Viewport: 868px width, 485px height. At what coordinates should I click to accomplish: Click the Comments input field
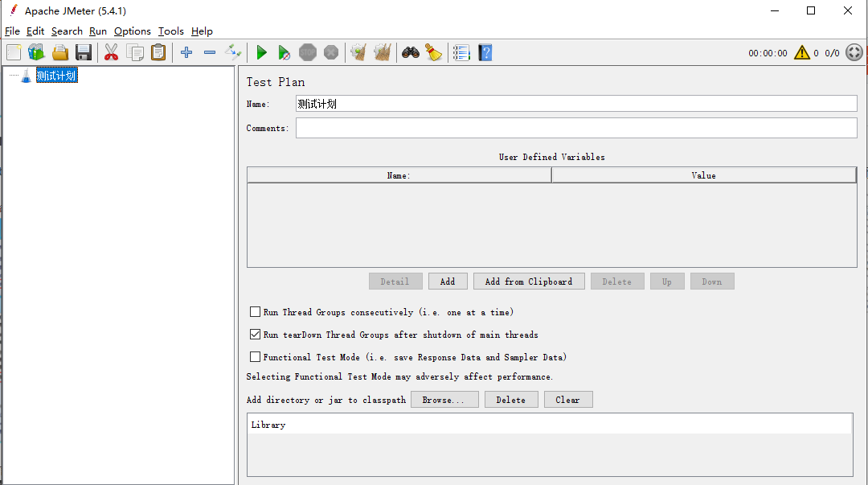pyautogui.click(x=576, y=128)
